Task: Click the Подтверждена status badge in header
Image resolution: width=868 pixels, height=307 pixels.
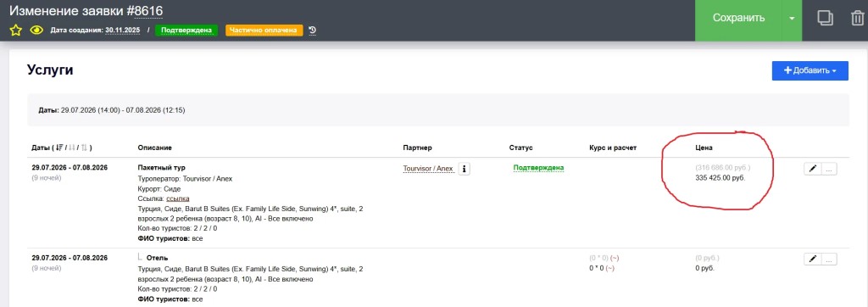Action: pyautogui.click(x=186, y=31)
